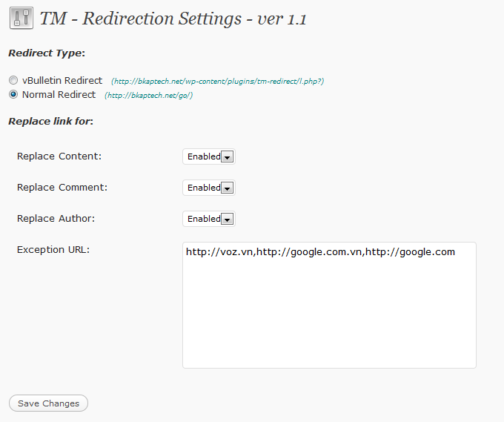
Task: Click inside the Exception URL text area
Action: [x=329, y=306]
